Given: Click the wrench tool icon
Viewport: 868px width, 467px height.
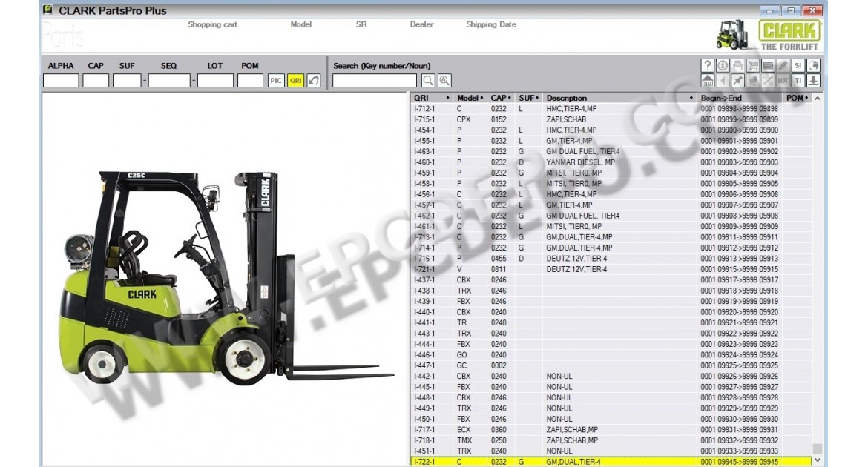Looking at the screenshot, I should click(x=768, y=80).
